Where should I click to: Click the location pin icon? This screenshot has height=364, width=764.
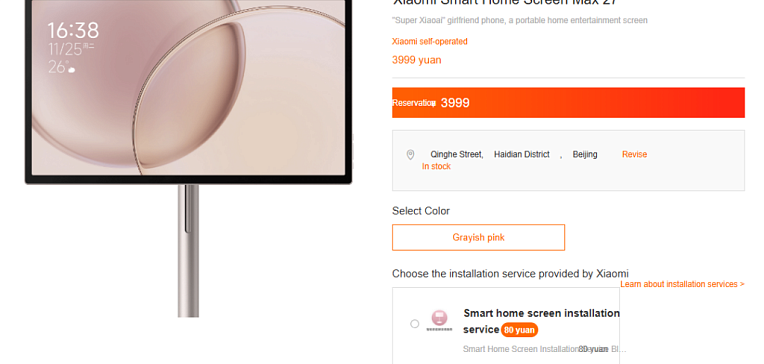pyautogui.click(x=410, y=155)
